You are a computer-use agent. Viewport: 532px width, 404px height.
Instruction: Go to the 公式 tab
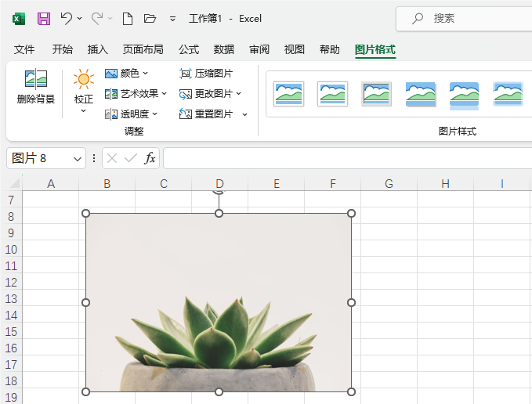pyautogui.click(x=189, y=49)
